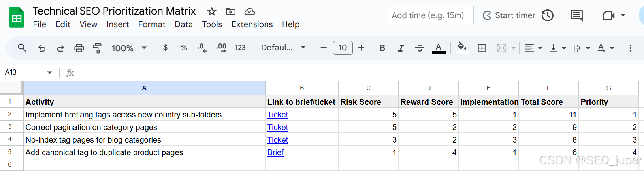Click the formula bar fx area
Screen dimensions: 644x171
coord(70,73)
